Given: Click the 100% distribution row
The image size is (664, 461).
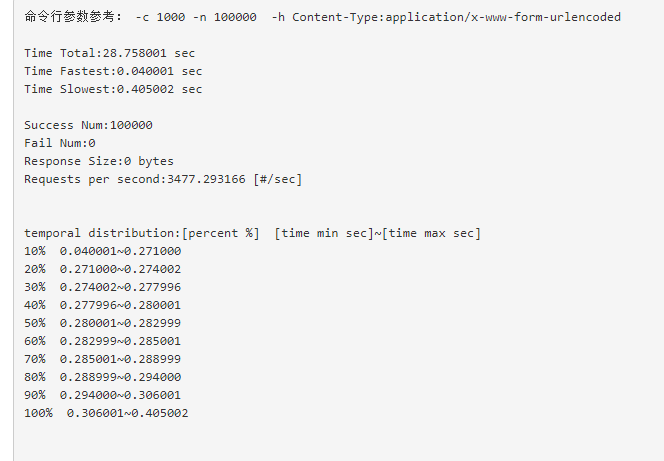Looking at the screenshot, I should 106,413.
